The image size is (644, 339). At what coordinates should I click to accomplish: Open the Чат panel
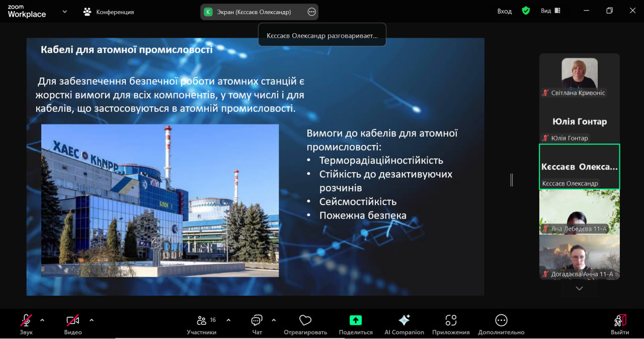[257, 324]
